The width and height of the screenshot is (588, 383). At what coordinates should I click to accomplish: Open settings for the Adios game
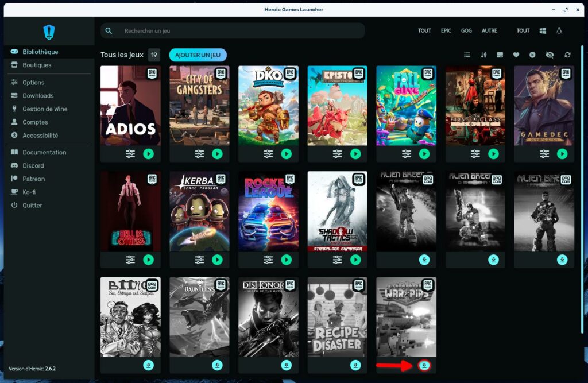point(130,154)
